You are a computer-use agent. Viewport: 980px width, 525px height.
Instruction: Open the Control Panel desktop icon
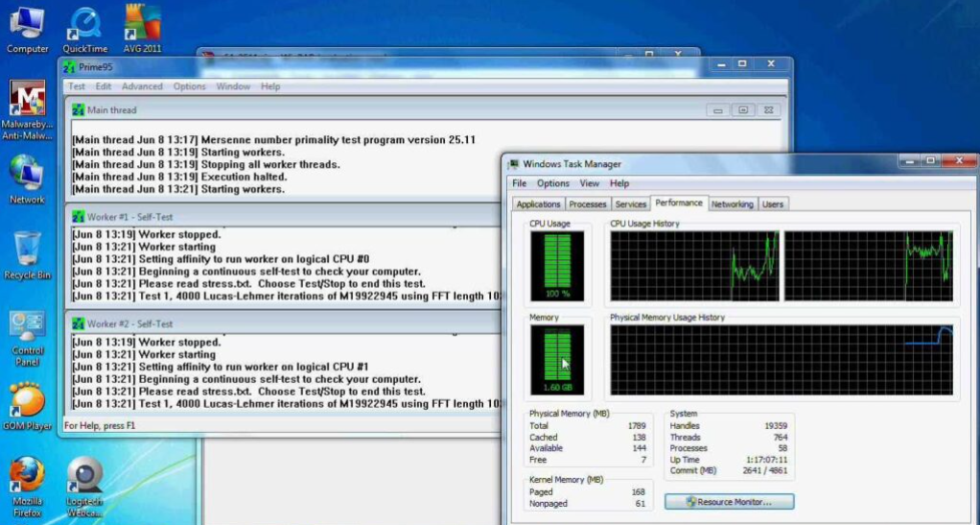(x=27, y=338)
